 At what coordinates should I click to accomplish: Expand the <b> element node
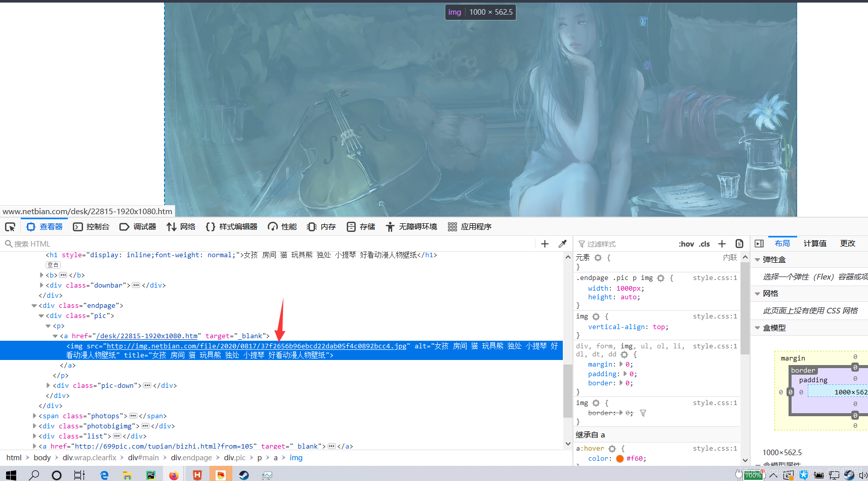(x=42, y=275)
